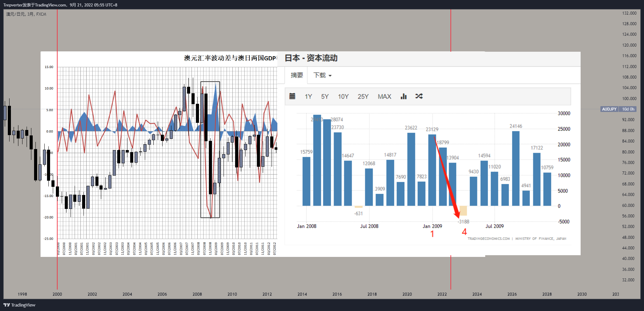Click the -631 bar value label
Image resolution: width=644 pixels, height=311 pixels.
point(358,214)
